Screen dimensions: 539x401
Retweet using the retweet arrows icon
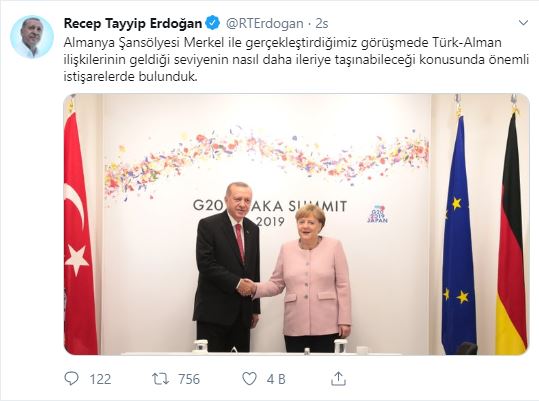click(x=161, y=379)
